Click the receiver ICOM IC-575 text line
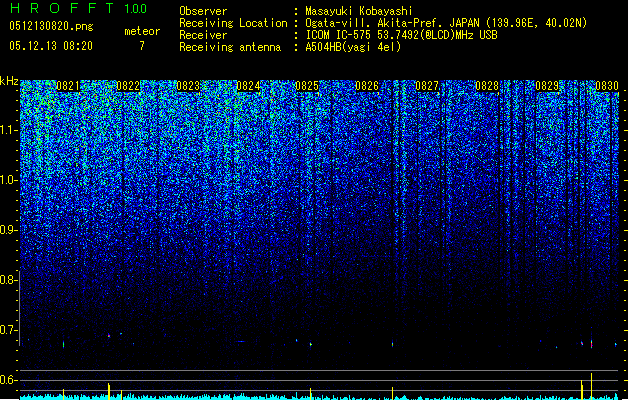This screenshot has height=400, width=629. tap(401, 35)
